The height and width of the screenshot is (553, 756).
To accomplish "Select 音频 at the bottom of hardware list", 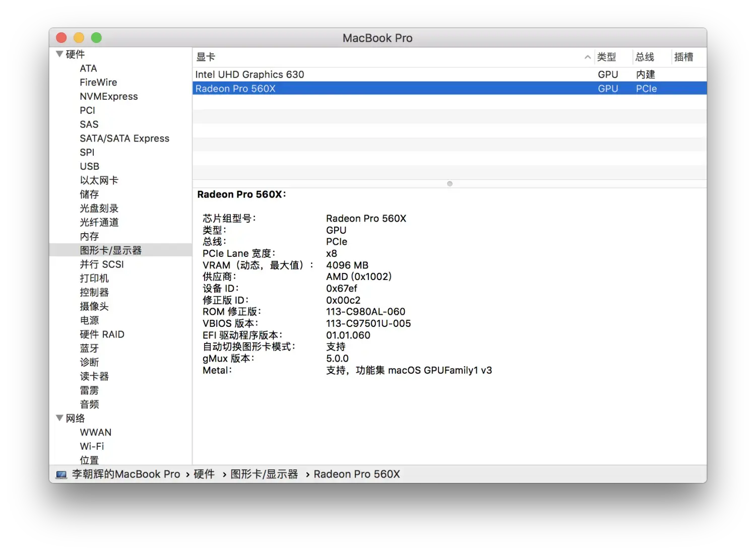I will (89, 404).
